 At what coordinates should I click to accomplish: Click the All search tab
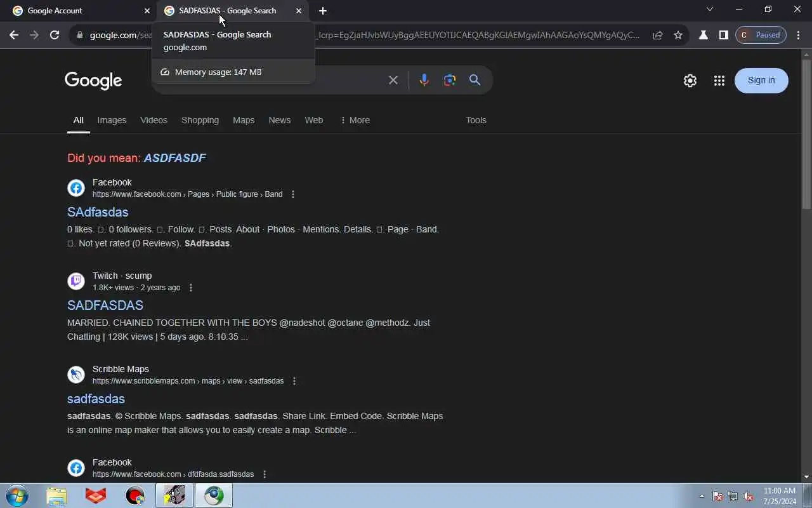[x=78, y=120]
